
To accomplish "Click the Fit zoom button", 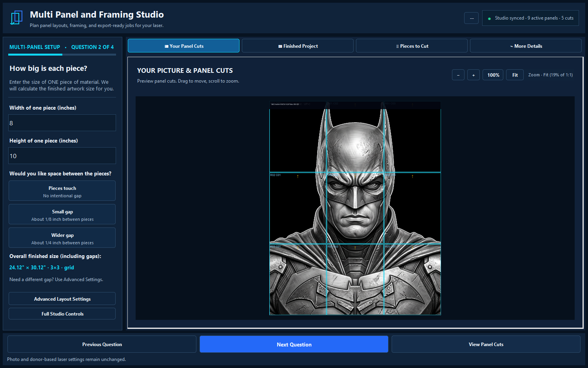I will point(515,75).
